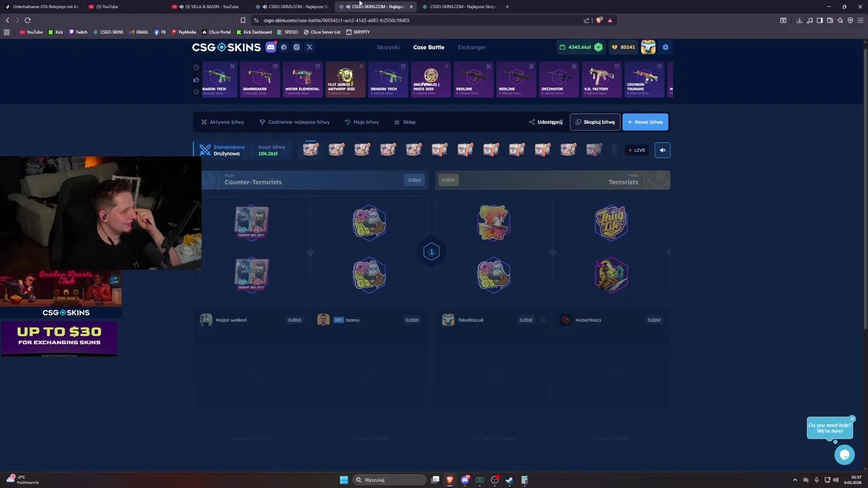Go to Codzienne najlepsze bitwy section

[x=294, y=122]
